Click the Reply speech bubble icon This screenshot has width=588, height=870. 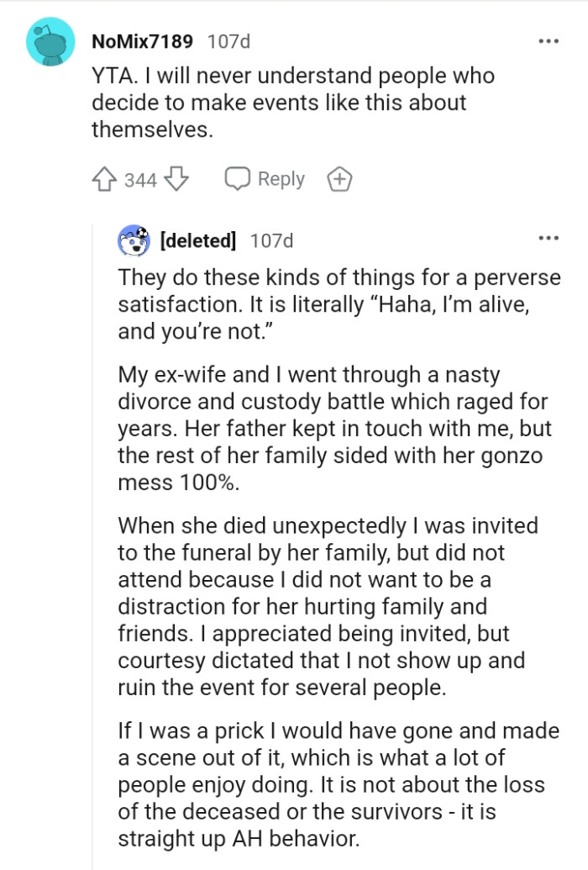point(237,178)
